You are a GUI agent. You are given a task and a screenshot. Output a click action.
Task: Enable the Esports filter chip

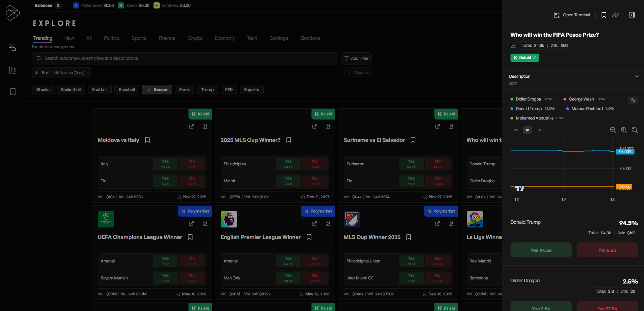(251, 90)
